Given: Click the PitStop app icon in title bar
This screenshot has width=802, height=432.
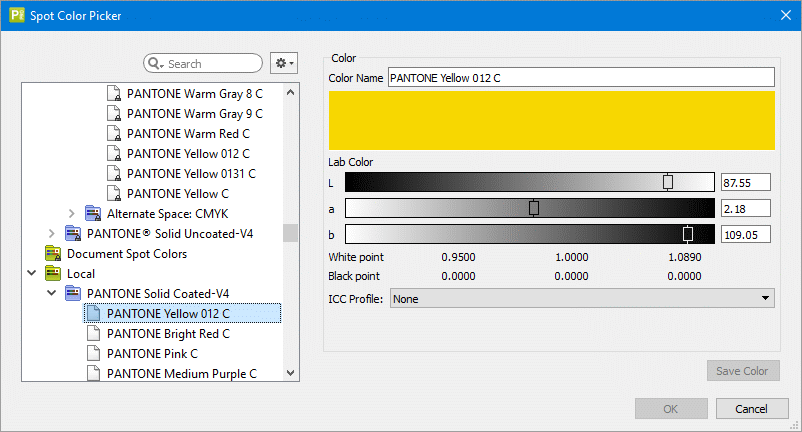Looking at the screenshot, I should click(x=17, y=15).
